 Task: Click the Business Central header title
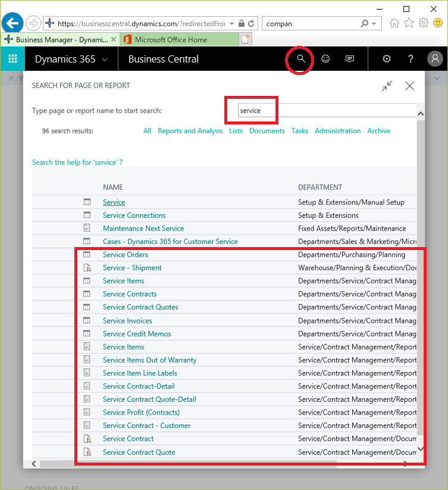(163, 59)
